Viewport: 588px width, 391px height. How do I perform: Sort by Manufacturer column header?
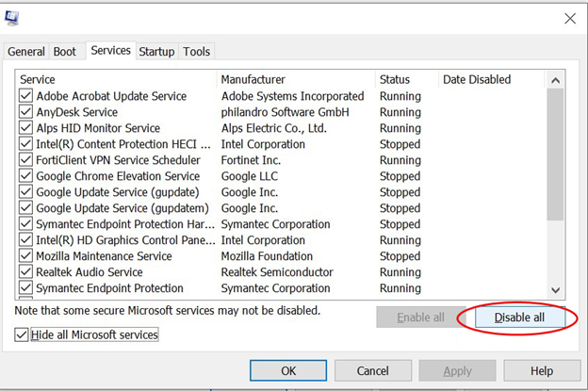click(296, 79)
